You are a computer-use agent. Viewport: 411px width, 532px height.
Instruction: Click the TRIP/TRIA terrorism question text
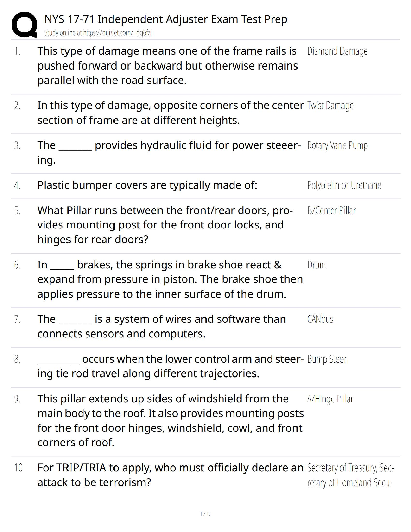pyautogui.click(x=170, y=475)
